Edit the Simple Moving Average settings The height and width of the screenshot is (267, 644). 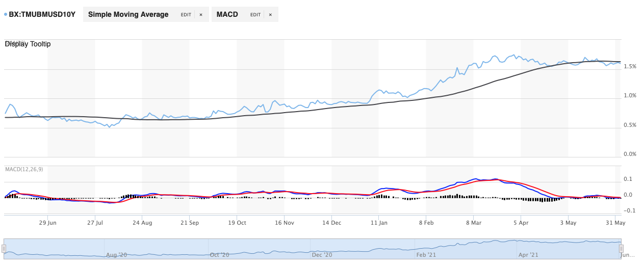pyautogui.click(x=186, y=15)
